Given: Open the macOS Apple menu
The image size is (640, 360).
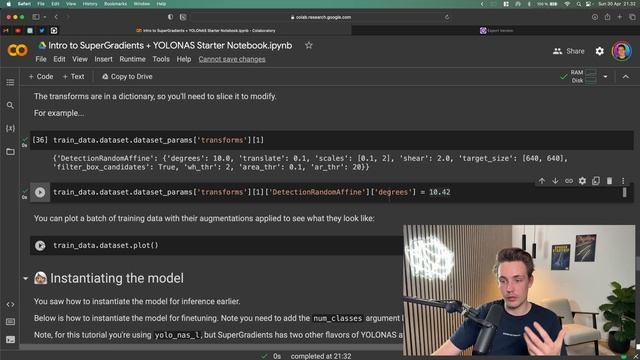Looking at the screenshot, I should coord(9,4).
